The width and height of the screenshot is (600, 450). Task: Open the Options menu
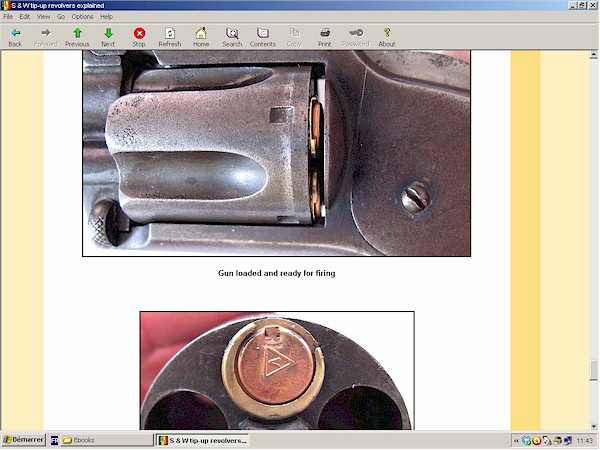tap(82, 16)
